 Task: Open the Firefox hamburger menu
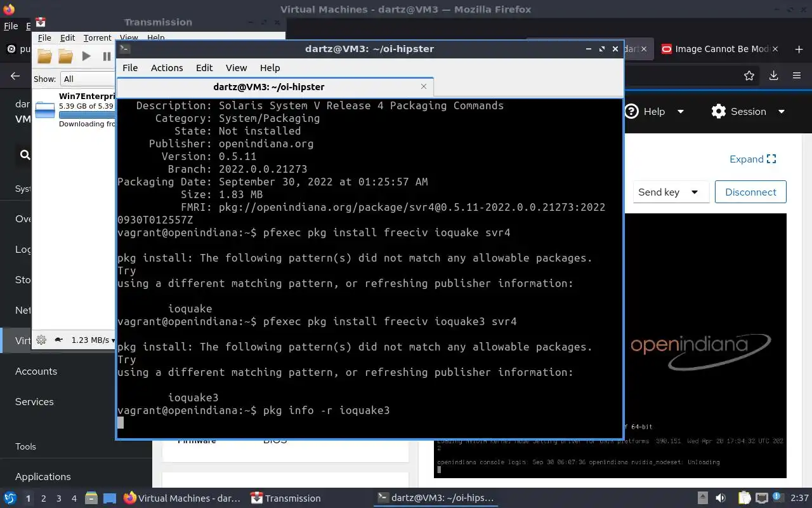797,76
